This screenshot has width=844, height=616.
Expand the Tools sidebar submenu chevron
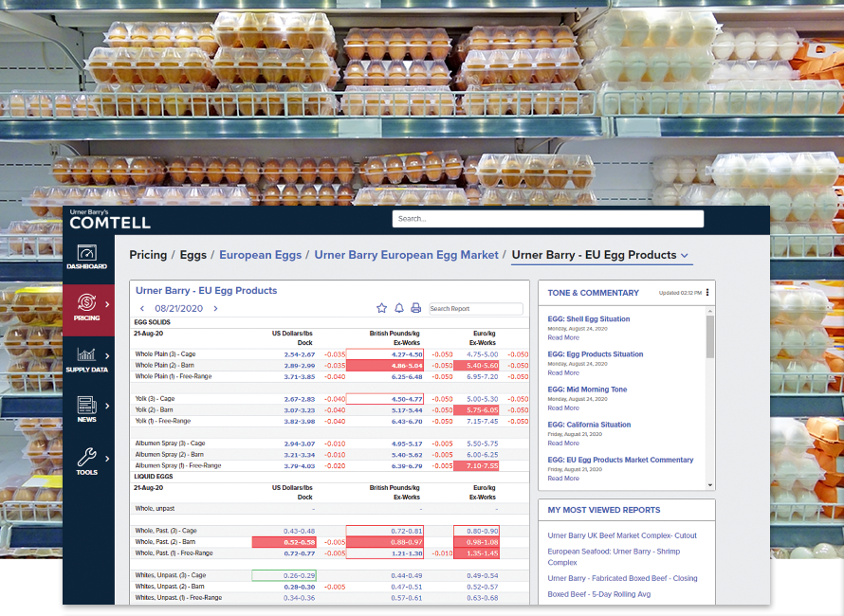(x=107, y=459)
